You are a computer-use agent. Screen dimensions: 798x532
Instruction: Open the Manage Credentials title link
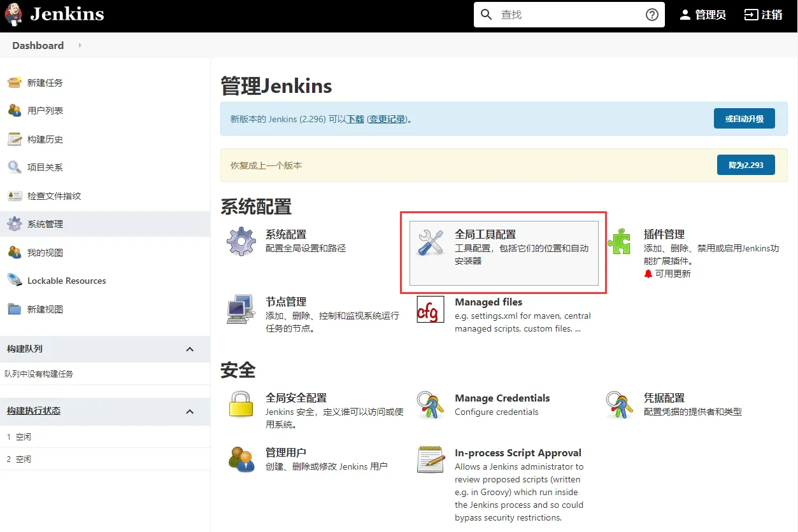[502, 398]
